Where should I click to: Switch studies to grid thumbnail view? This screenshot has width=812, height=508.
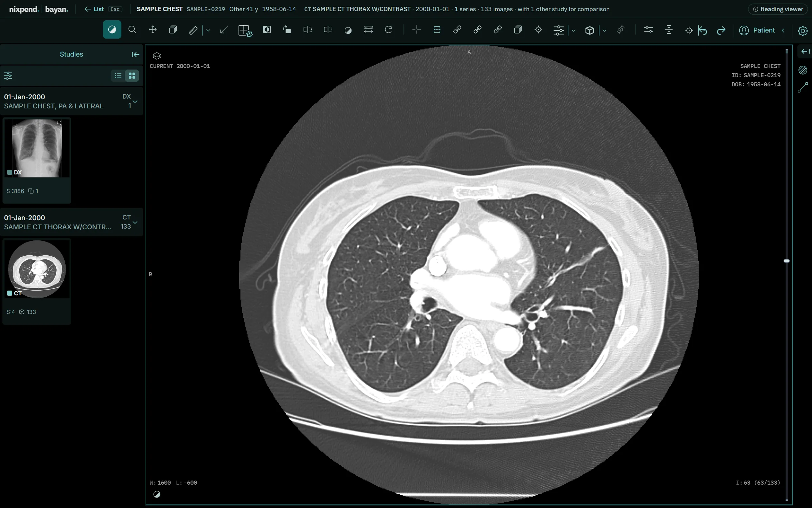132,76
